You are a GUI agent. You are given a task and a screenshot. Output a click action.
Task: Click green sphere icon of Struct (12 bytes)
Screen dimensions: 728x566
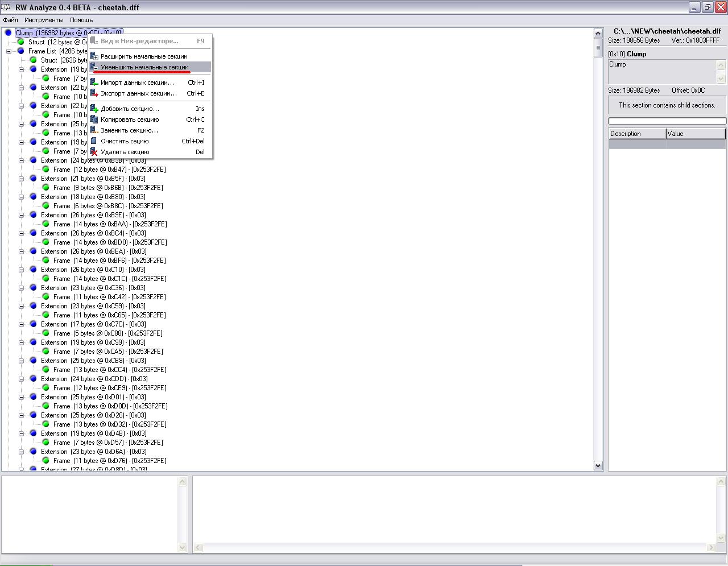[x=20, y=42]
